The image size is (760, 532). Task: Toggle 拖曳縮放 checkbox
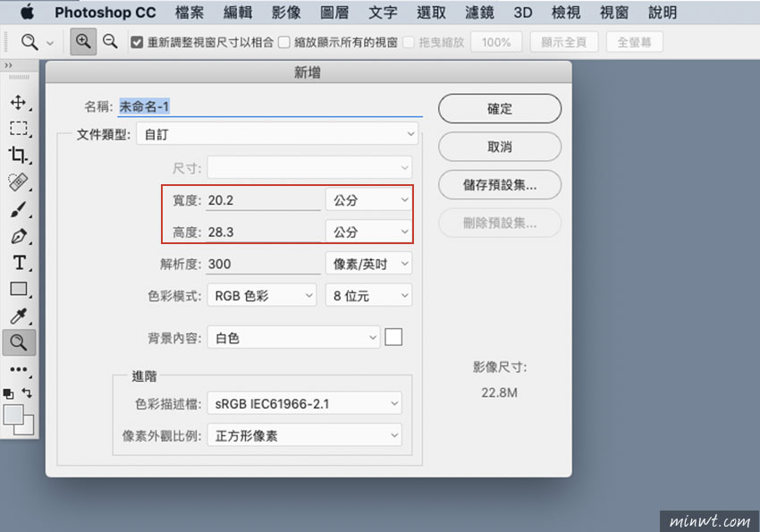pyautogui.click(x=409, y=43)
